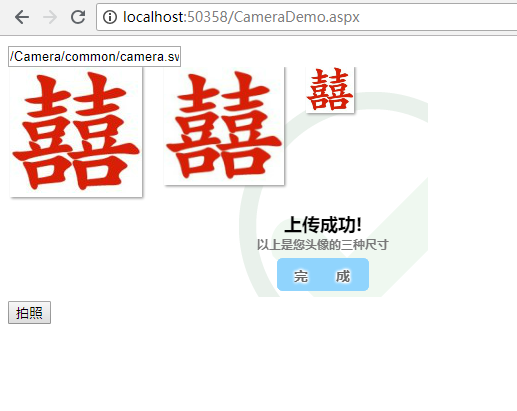Confirm upload with the blue 完成 button
The height and width of the screenshot is (411, 517).
pyautogui.click(x=323, y=274)
